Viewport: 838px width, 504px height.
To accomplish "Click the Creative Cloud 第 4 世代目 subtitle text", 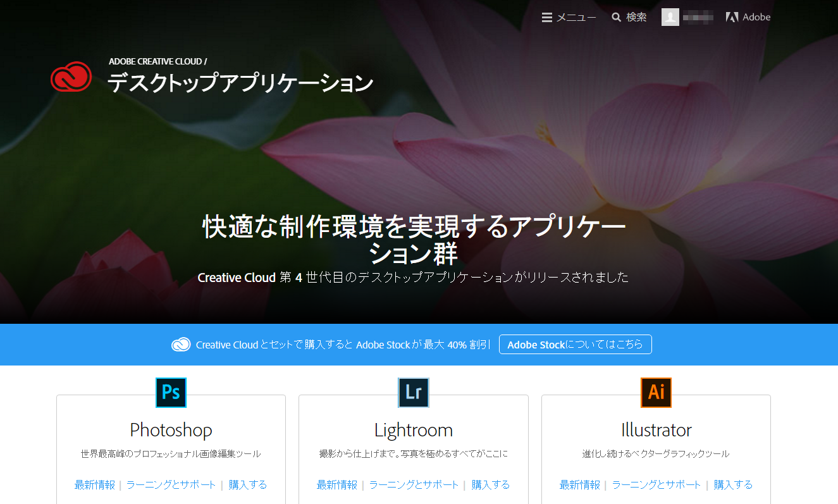I will point(414,278).
